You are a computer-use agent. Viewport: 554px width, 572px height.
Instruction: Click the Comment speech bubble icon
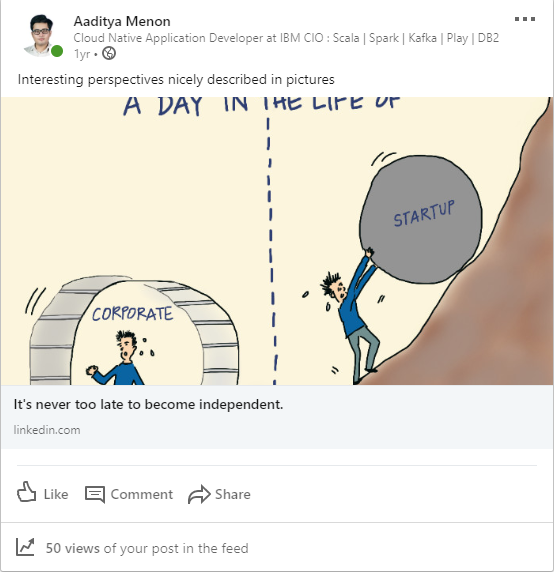[x=95, y=495]
